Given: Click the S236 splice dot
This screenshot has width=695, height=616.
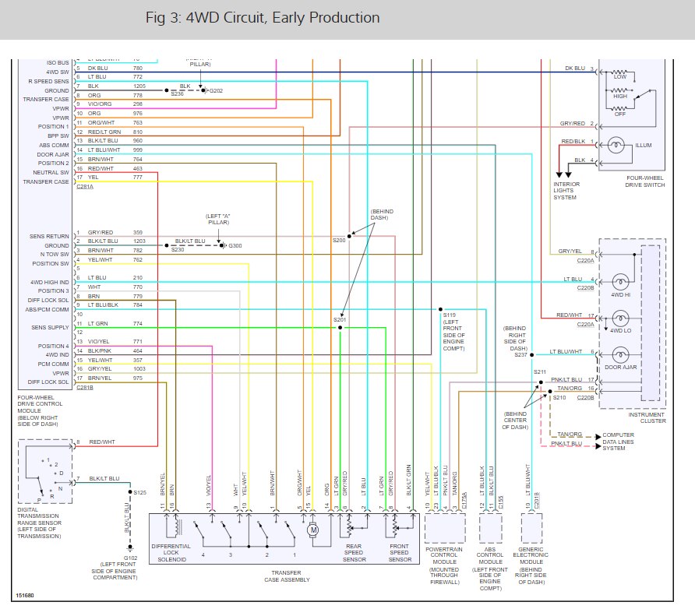Looking at the screenshot, I should point(167,90).
